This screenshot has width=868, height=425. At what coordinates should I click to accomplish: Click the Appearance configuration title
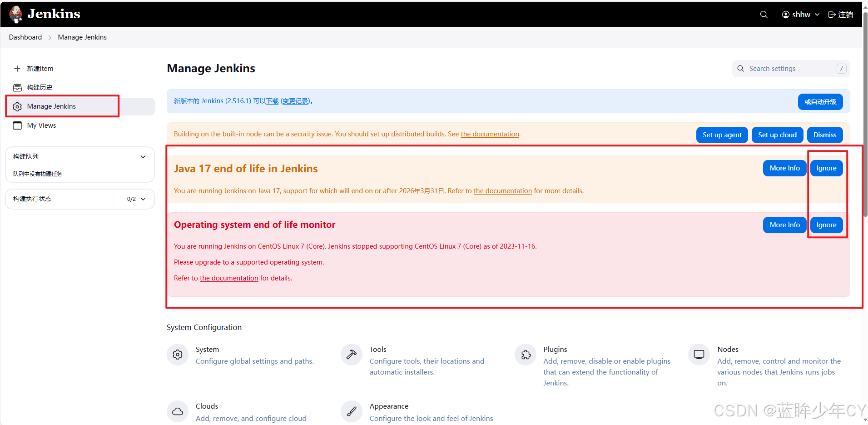click(x=389, y=406)
